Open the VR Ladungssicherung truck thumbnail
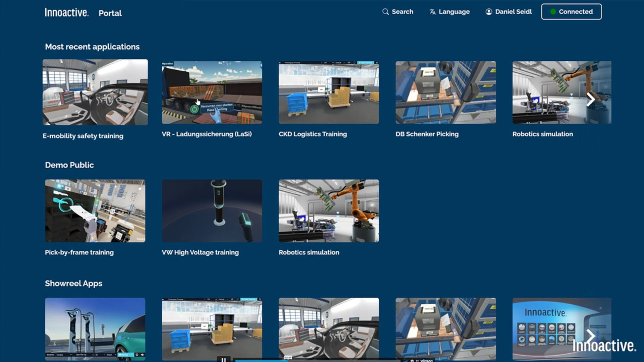644x362 pixels. (212, 93)
